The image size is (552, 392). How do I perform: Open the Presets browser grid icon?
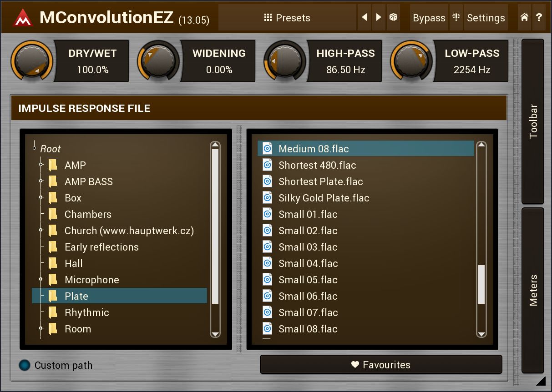[x=268, y=18]
